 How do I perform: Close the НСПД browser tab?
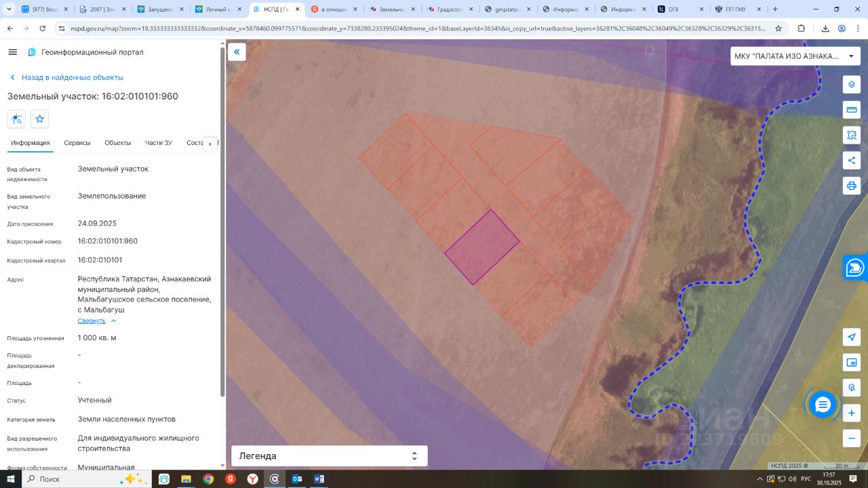(297, 9)
